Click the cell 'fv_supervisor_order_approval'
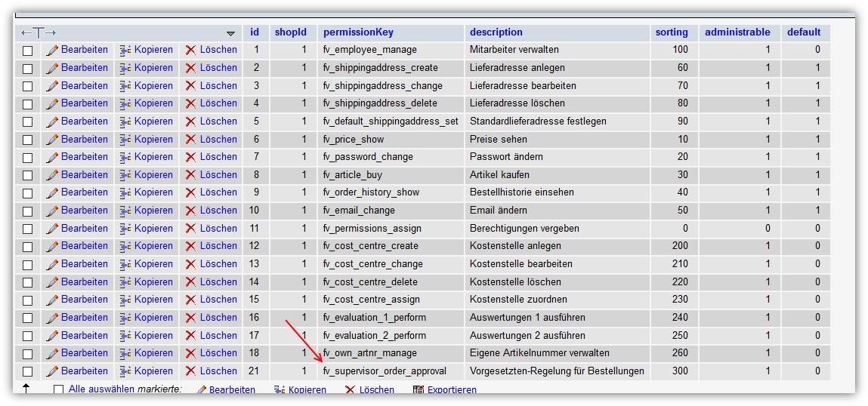 coord(391,371)
